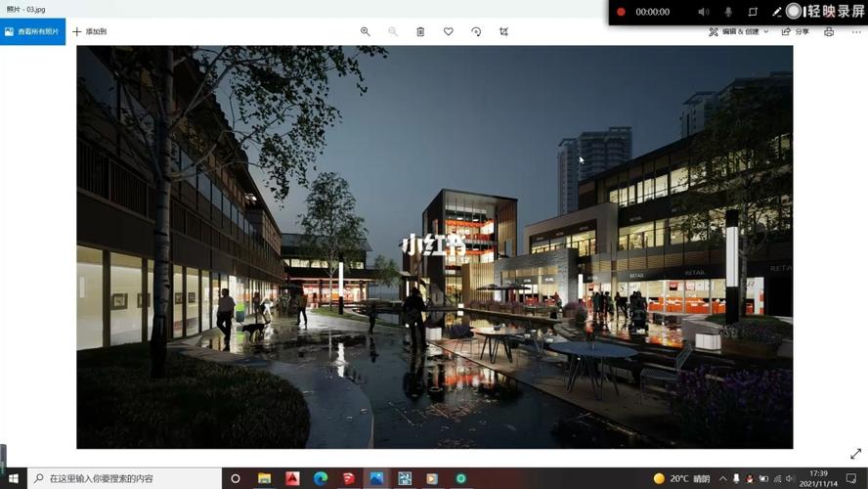The width and height of the screenshot is (868, 489).
Task: Open the green circle recorder taskbar icon
Action: point(460,478)
